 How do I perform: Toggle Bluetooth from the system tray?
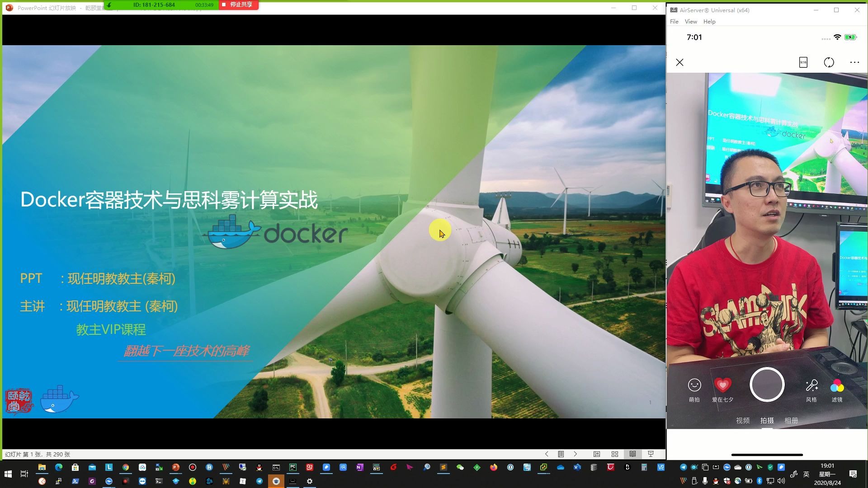click(x=759, y=481)
